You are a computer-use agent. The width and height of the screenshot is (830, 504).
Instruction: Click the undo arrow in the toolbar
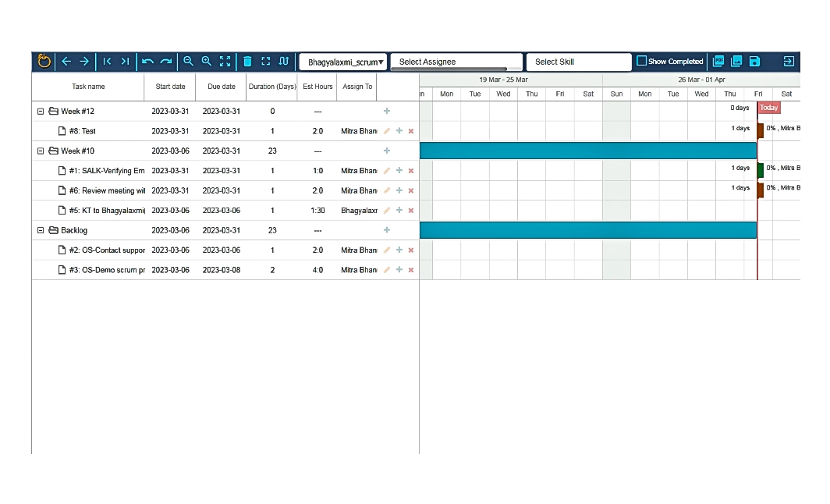148,61
